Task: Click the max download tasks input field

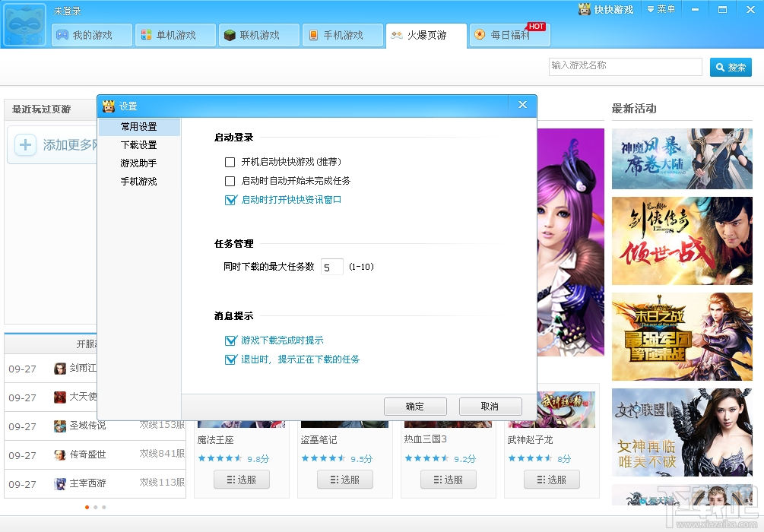Action: pos(331,266)
